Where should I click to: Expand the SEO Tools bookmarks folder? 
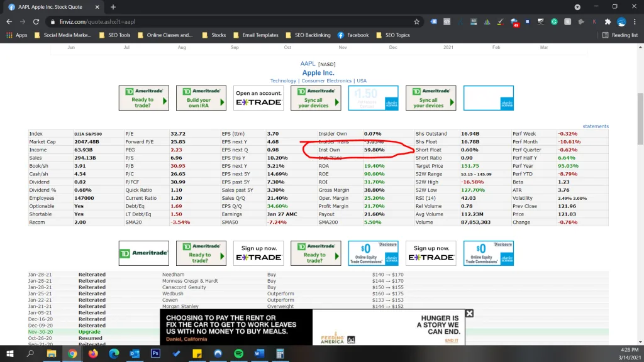[x=115, y=35]
